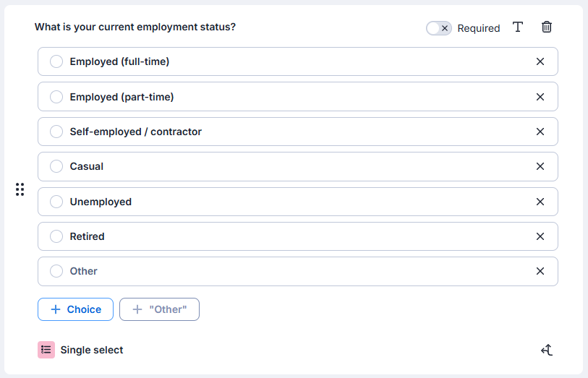Screen dimensions: 588x378
Task: Remove the "Self-employed / contractor" choice
Action: point(540,132)
